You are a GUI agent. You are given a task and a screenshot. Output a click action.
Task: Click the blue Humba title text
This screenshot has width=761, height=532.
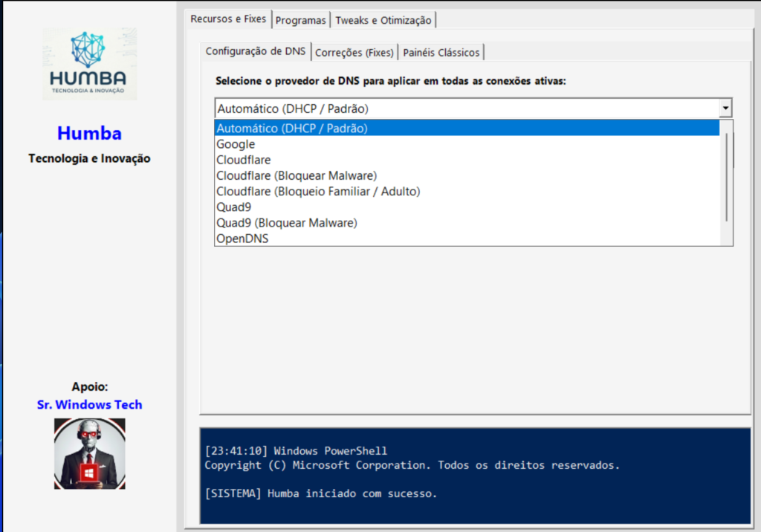pos(89,134)
